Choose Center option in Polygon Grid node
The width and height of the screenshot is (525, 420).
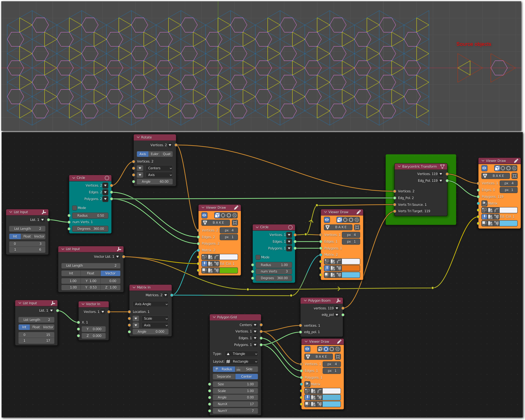247,376
